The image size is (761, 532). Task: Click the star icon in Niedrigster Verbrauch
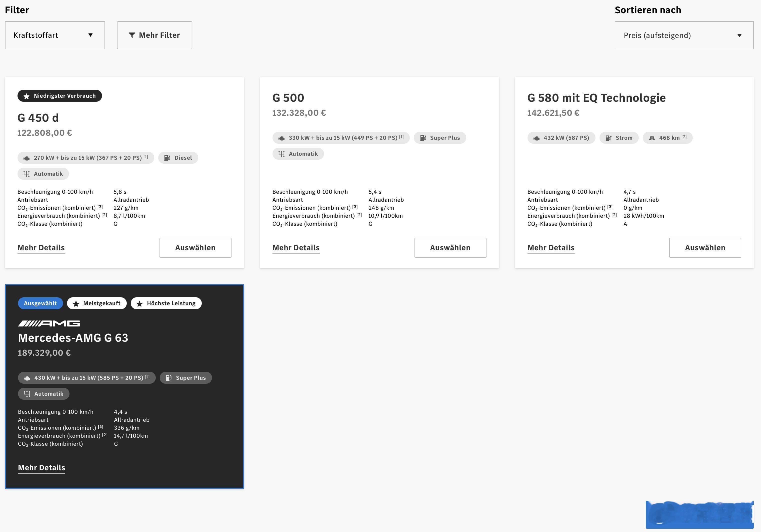[26, 96]
